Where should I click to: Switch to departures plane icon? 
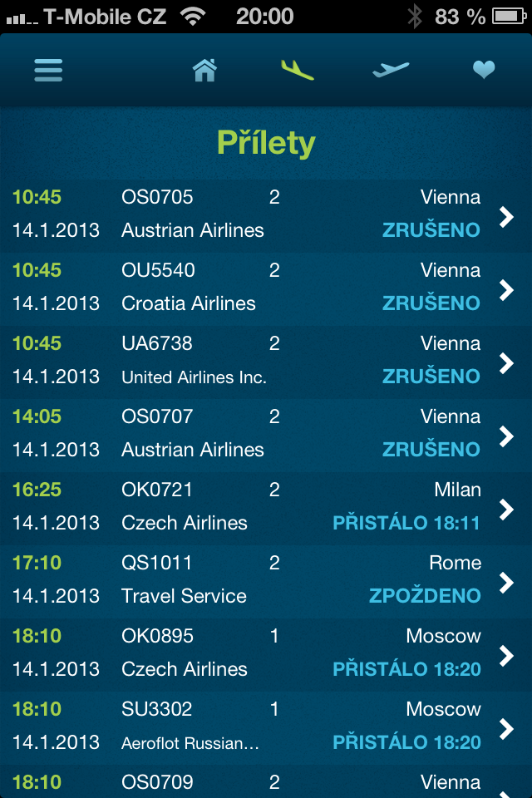pyautogui.click(x=391, y=70)
